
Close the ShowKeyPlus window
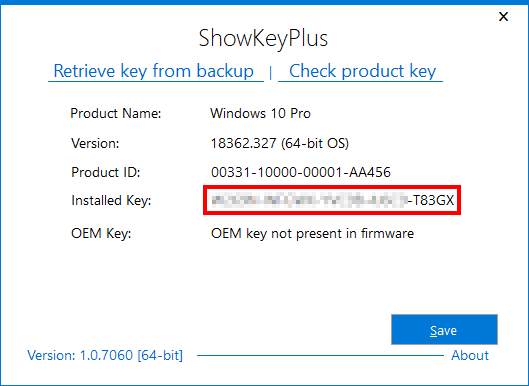coord(503,17)
